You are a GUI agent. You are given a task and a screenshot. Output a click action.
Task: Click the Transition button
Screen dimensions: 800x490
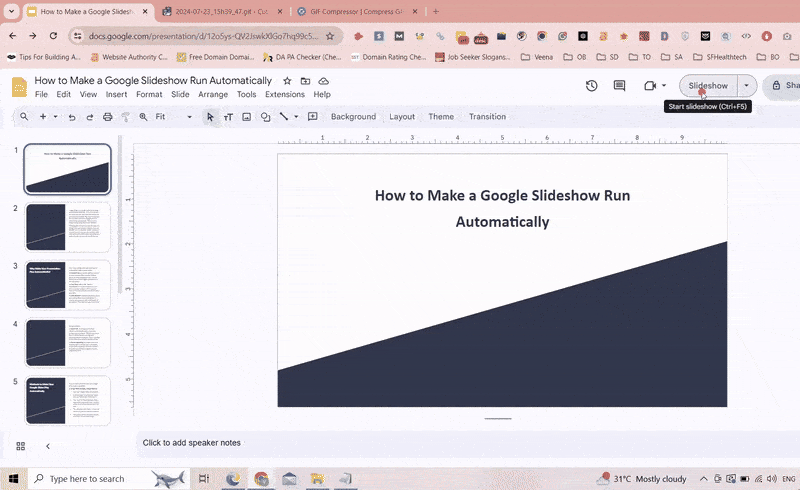[487, 117]
